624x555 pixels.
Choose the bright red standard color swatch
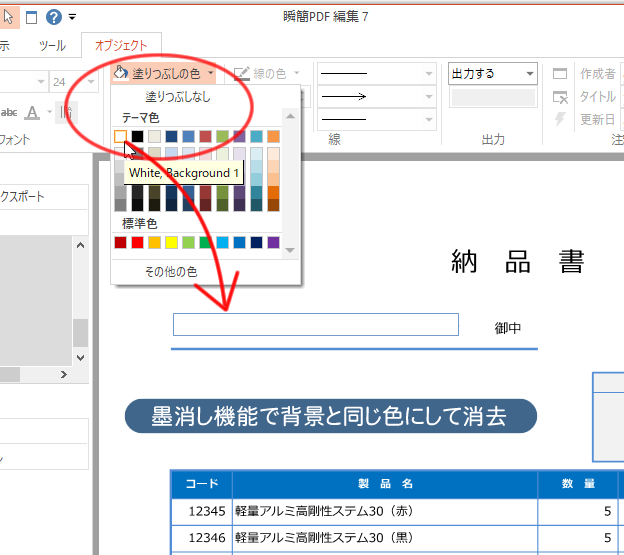[137, 242]
